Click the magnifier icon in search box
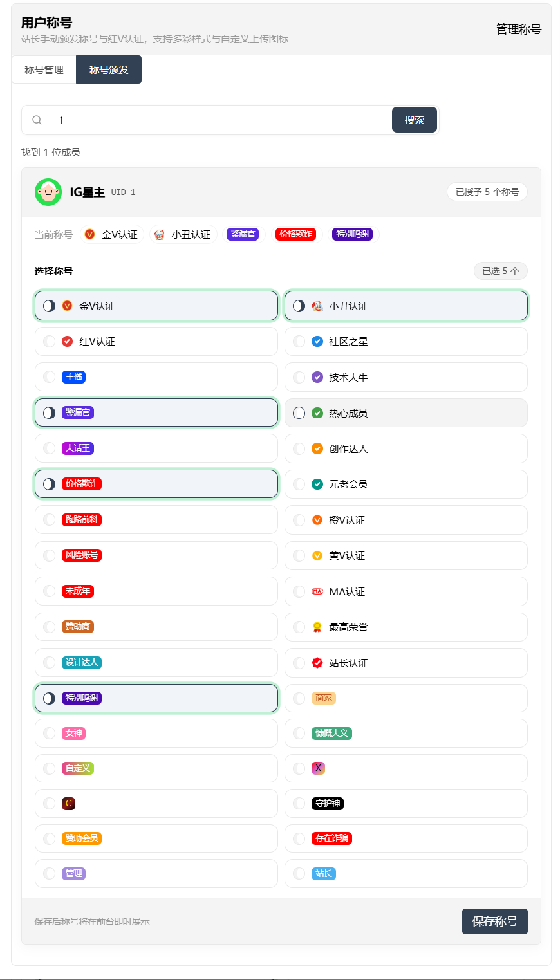 click(37, 120)
